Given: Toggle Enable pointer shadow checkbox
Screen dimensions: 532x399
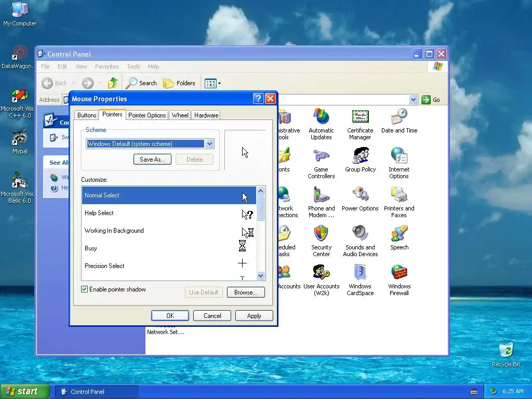Looking at the screenshot, I should (x=84, y=289).
